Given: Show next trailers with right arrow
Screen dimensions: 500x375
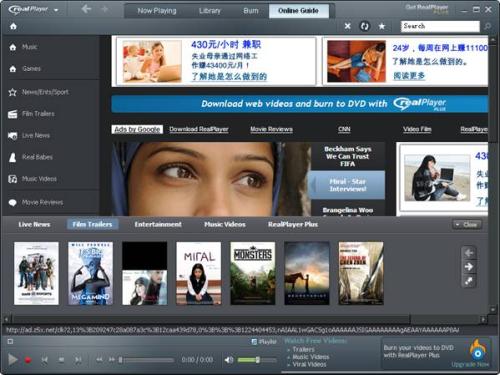Looking at the screenshot, I should click(469, 267).
